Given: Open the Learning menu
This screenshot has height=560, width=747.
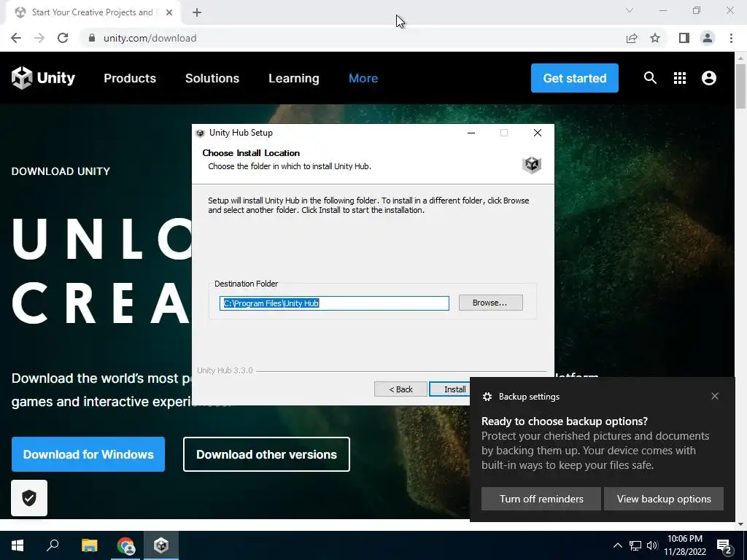Looking at the screenshot, I should [293, 78].
